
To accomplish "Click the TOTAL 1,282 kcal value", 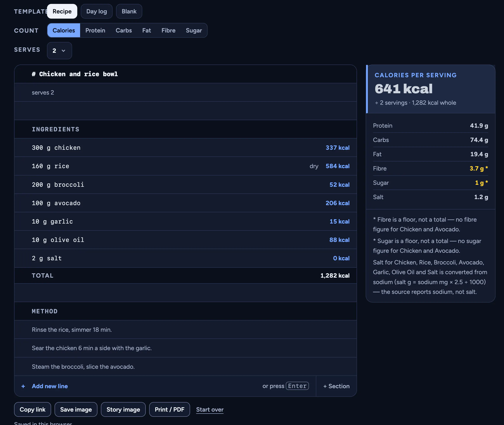I will click(x=335, y=275).
